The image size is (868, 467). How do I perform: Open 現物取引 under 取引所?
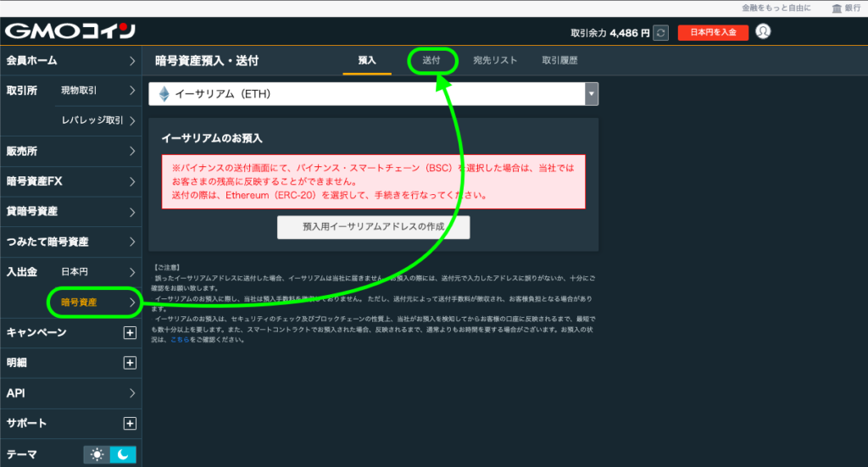click(x=98, y=90)
